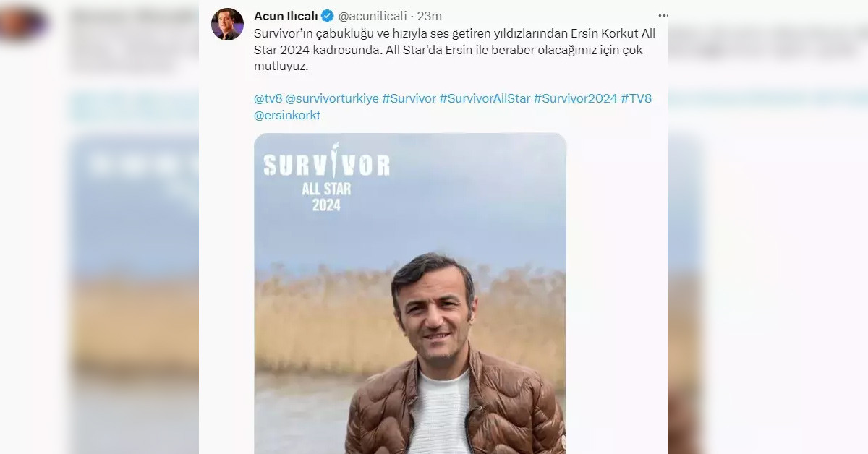Click the ALL STAR 2024 poster text
The width and height of the screenshot is (868, 454).
(x=326, y=197)
